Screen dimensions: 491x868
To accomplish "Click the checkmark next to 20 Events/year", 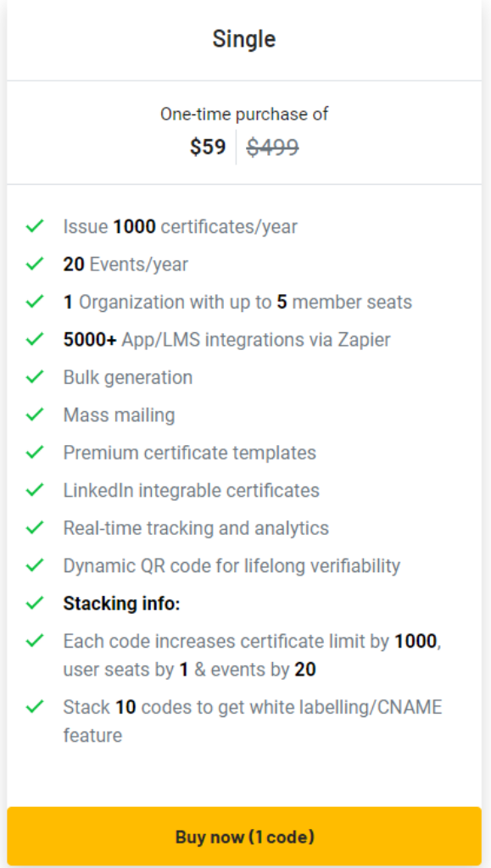I will coord(34,264).
